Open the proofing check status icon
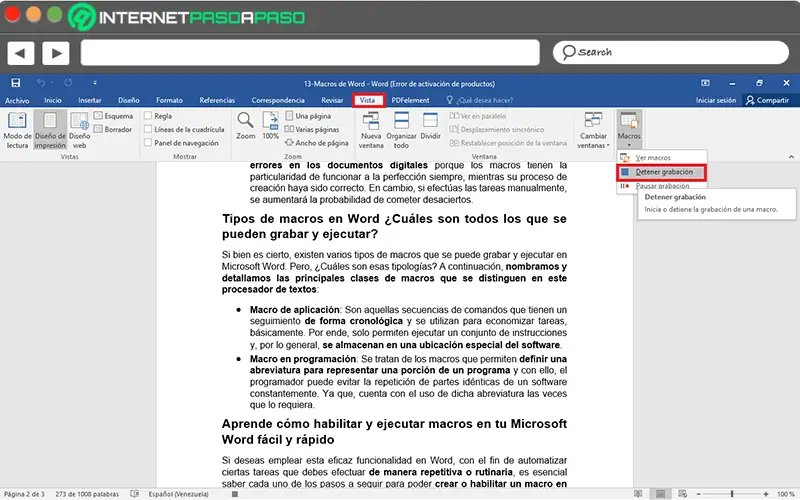This screenshot has height=500, width=800. [x=135, y=494]
